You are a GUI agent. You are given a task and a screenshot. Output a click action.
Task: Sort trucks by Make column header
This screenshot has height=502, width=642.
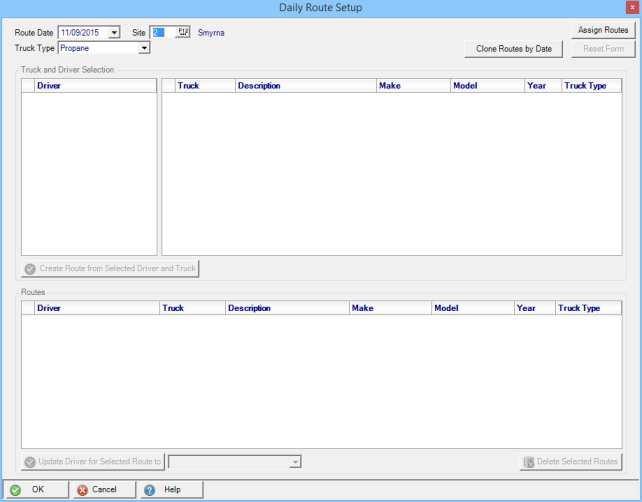pos(412,86)
